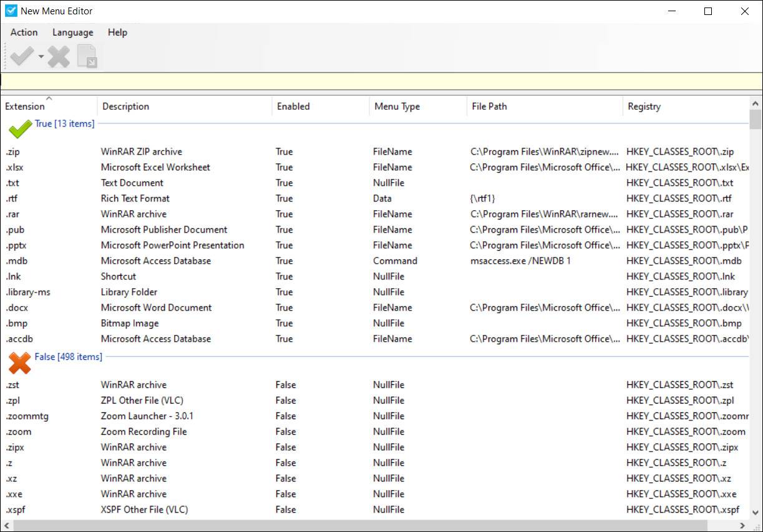
Task: Click the Enabled column header
Action: pos(294,106)
